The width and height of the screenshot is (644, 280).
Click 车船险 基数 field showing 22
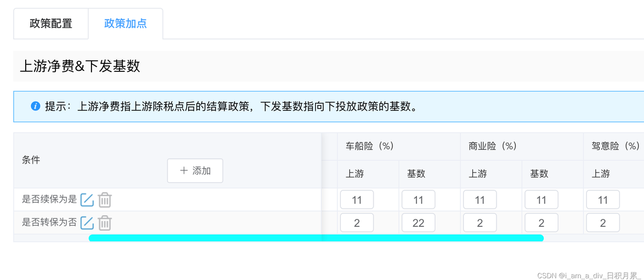pos(418,223)
